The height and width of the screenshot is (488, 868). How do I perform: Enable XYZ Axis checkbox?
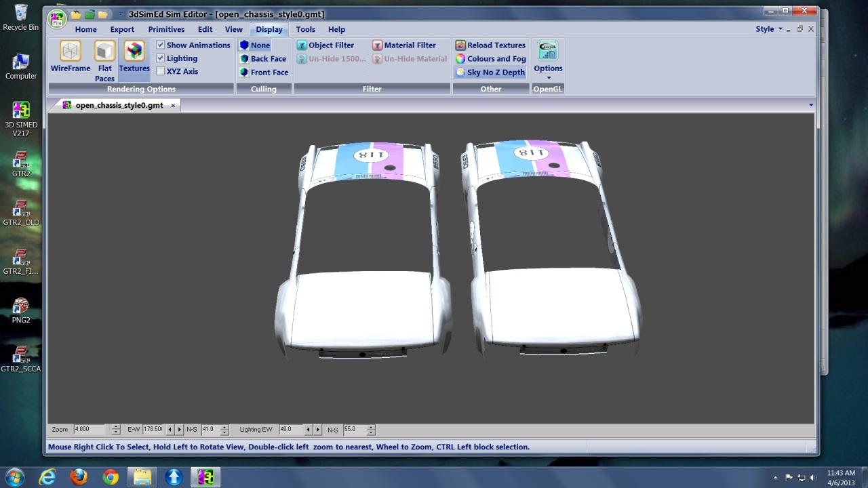coord(160,71)
